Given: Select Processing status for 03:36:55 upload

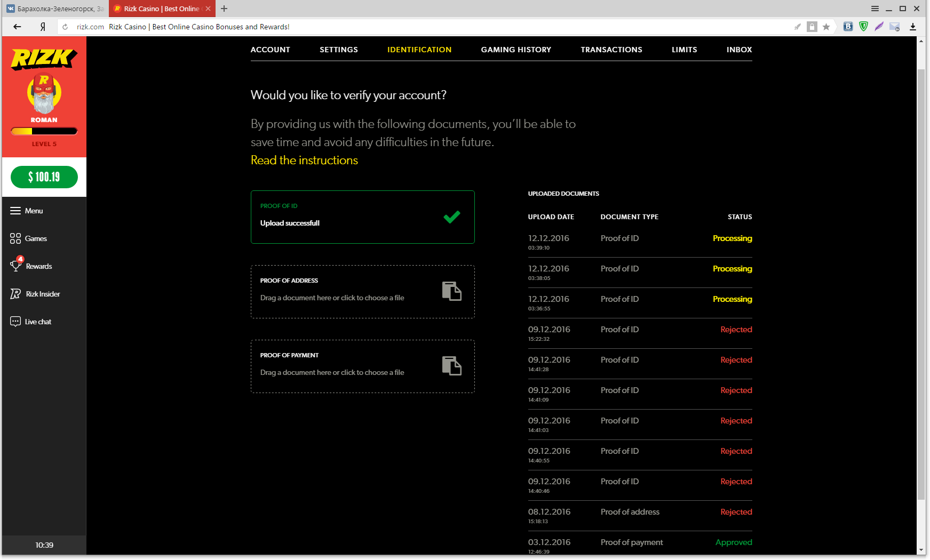Looking at the screenshot, I should [733, 299].
